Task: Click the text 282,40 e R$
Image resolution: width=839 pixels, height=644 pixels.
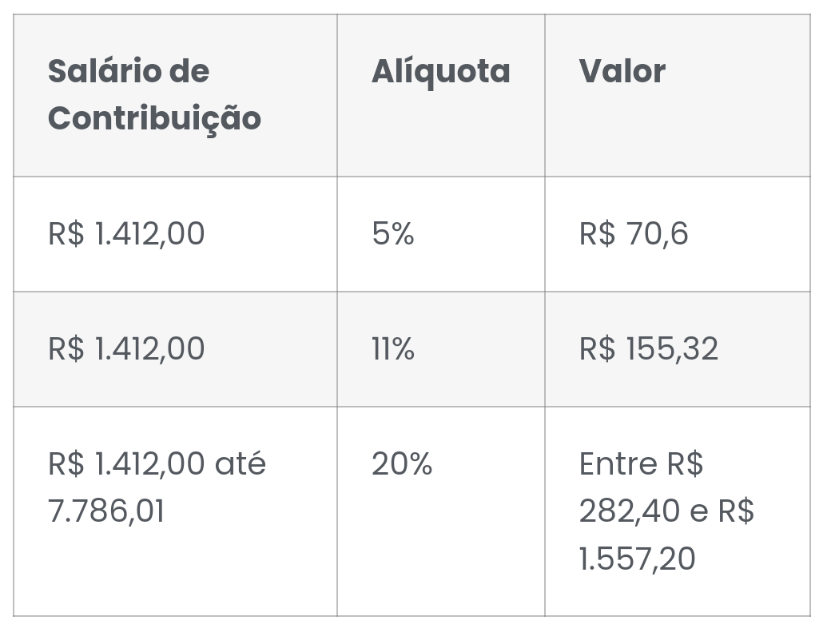Action: click(x=666, y=511)
